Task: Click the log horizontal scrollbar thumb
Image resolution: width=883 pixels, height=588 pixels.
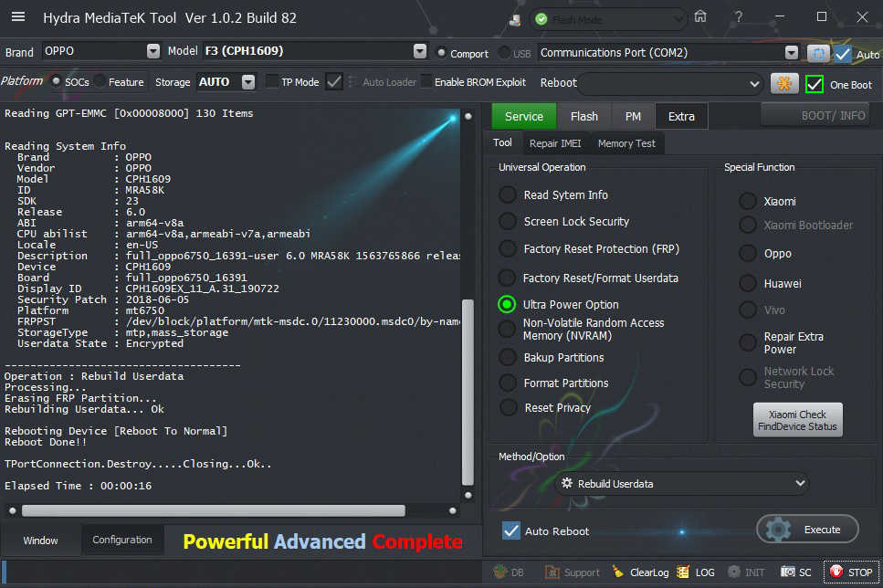Action: pos(213,510)
